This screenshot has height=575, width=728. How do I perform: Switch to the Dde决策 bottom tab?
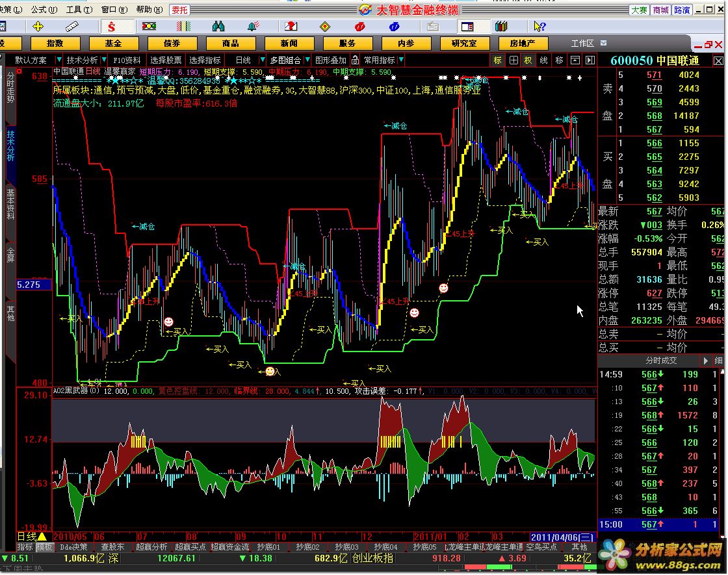click(x=74, y=547)
